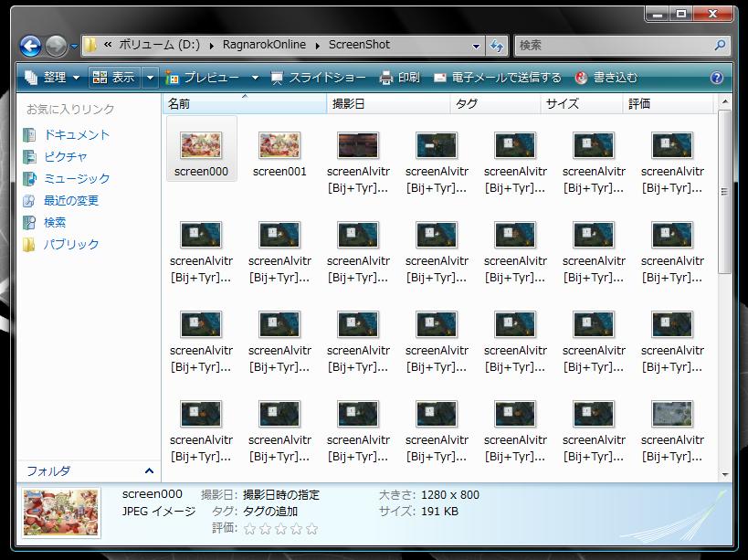Click the preview thumbnail in details pane

pos(61,512)
